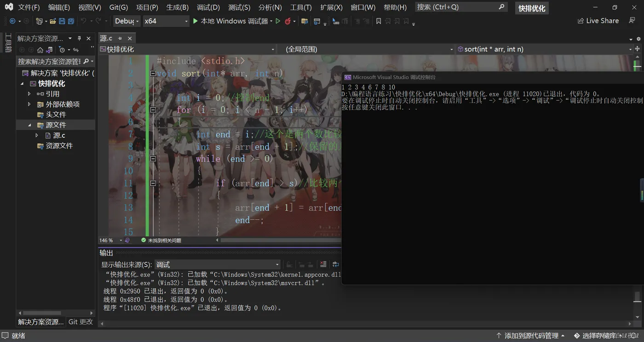644x342 pixels.
Task: Collapse the while loop block at line 9
Action: coord(153,159)
